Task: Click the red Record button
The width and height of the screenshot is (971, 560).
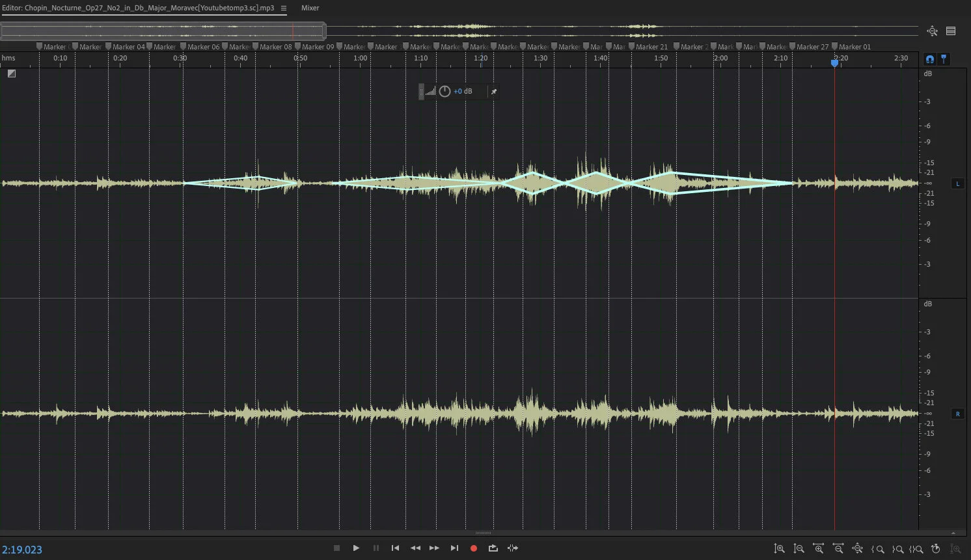Action: click(474, 548)
